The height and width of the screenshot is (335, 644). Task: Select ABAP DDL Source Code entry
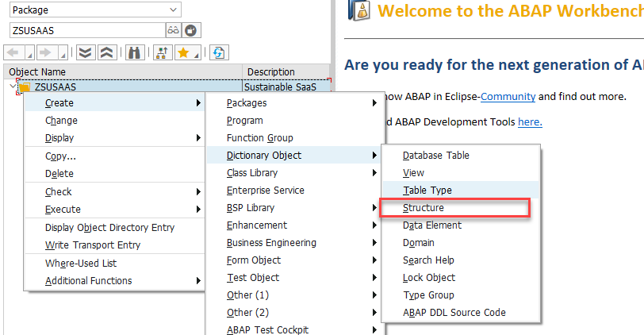click(x=461, y=313)
